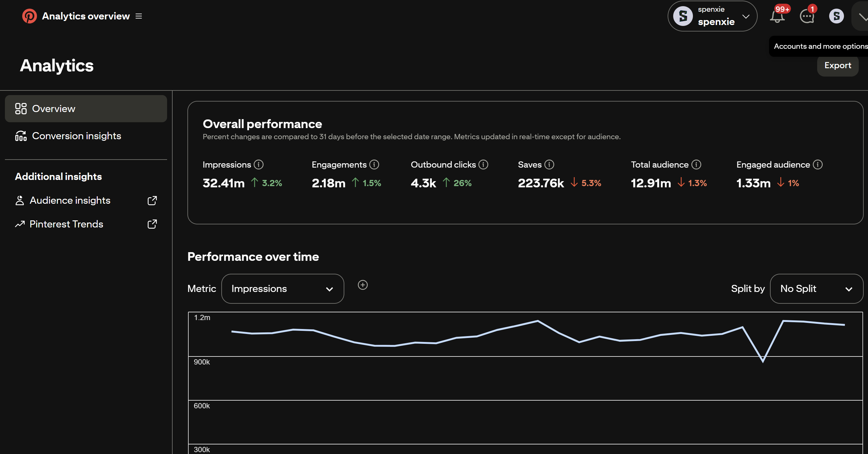The height and width of the screenshot is (454, 868).
Task: Open the S profile avatar icon
Action: [x=836, y=16]
